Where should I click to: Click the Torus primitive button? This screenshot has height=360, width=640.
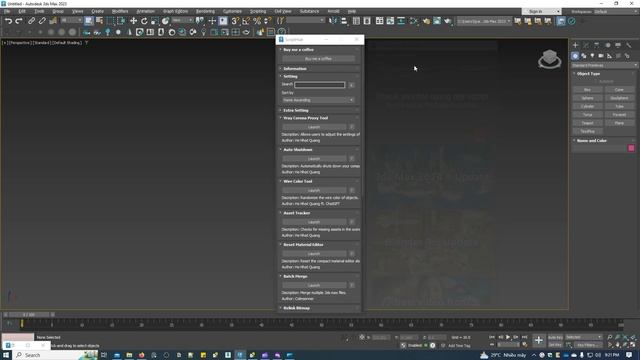coord(587,115)
